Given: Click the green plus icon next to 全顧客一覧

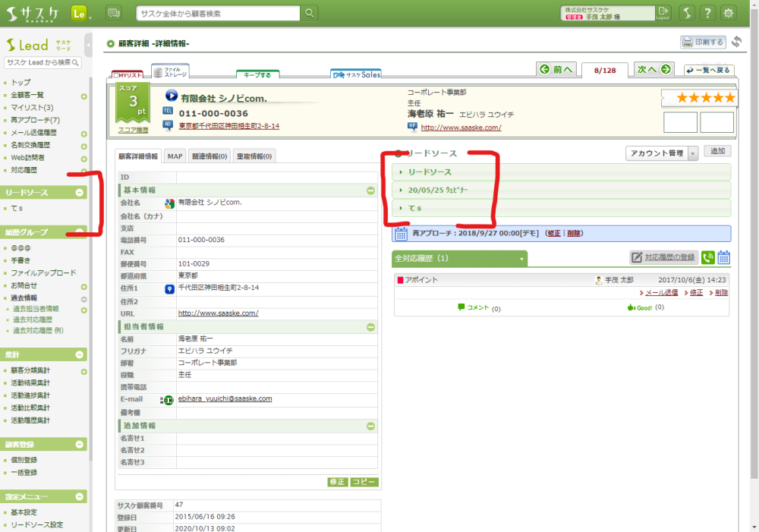Looking at the screenshot, I should (83, 96).
